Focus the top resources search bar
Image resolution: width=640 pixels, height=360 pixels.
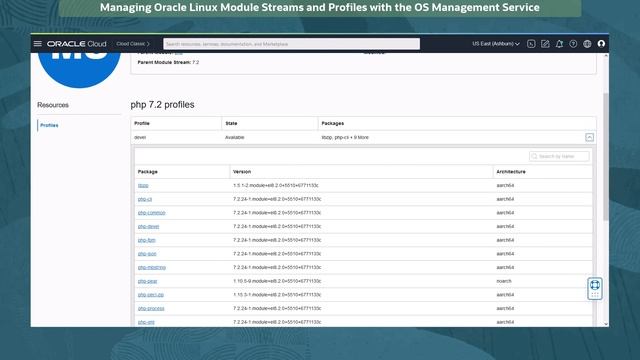(x=291, y=44)
